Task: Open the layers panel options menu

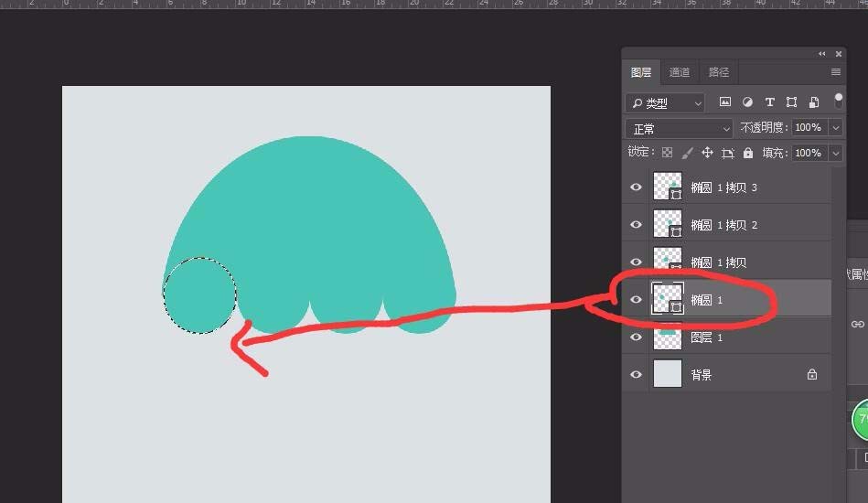Action: 835,72
